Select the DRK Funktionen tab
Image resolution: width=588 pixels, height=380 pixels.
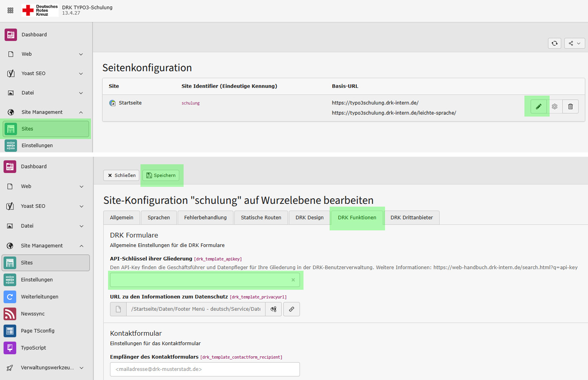pos(357,218)
